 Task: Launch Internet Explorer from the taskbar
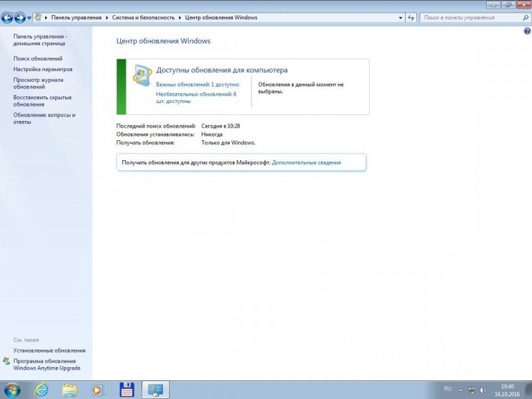[x=41, y=390]
